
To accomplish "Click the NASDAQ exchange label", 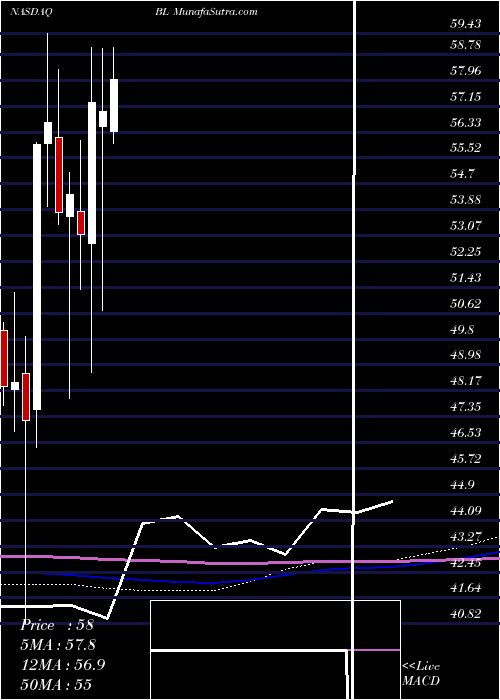I will (31, 12).
